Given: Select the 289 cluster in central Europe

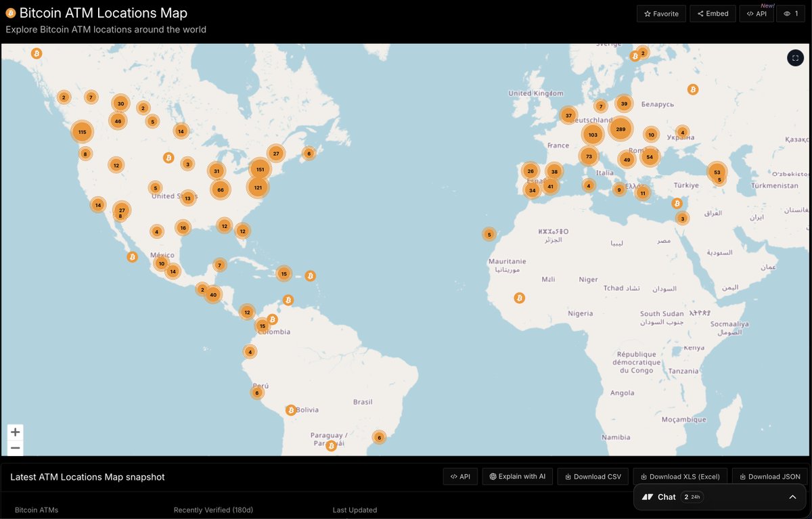Looking at the screenshot, I should coord(621,129).
